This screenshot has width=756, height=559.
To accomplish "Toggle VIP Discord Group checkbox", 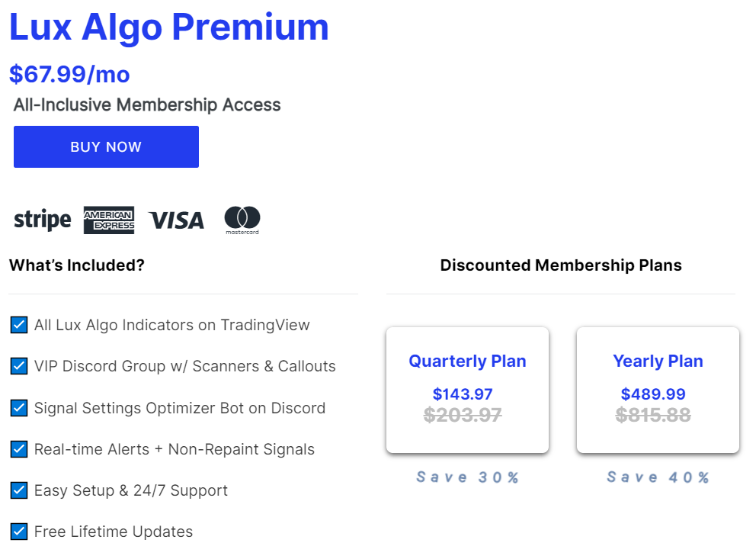I will click(x=19, y=366).
